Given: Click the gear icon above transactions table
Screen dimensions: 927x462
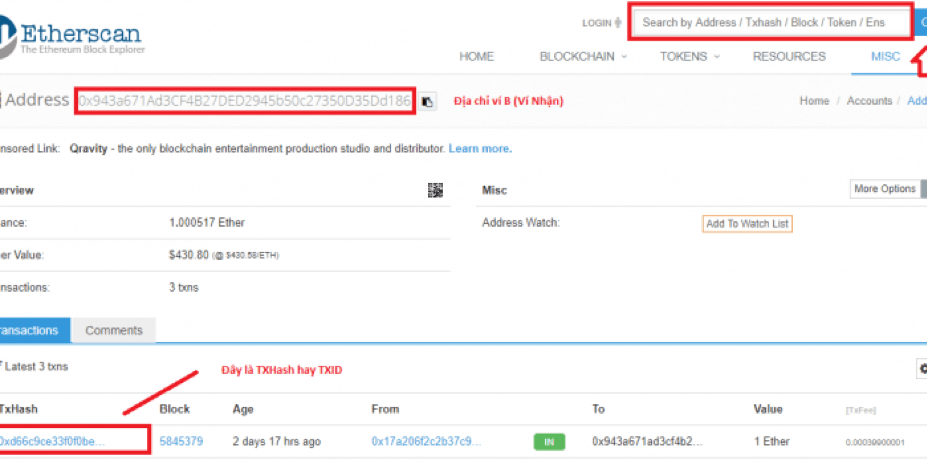Looking at the screenshot, I should coord(922,369).
